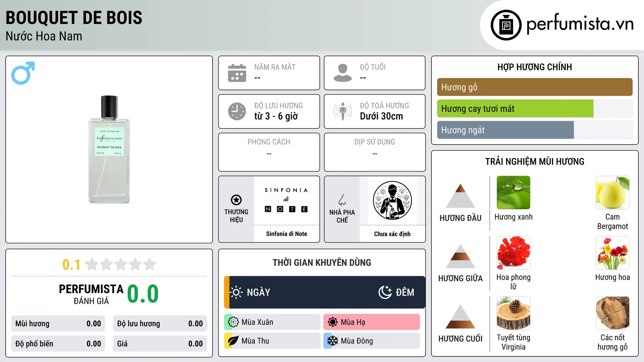644x362 pixels.
Task: Click the Sinfonia di Note brand logo
Action: (x=286, y=200)
